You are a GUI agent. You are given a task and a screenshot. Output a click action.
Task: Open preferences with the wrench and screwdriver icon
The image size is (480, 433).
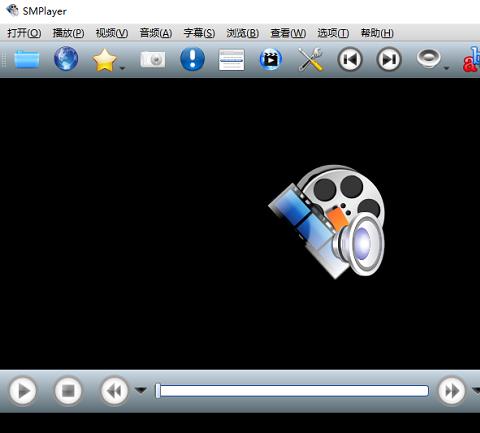pos(310,59)
